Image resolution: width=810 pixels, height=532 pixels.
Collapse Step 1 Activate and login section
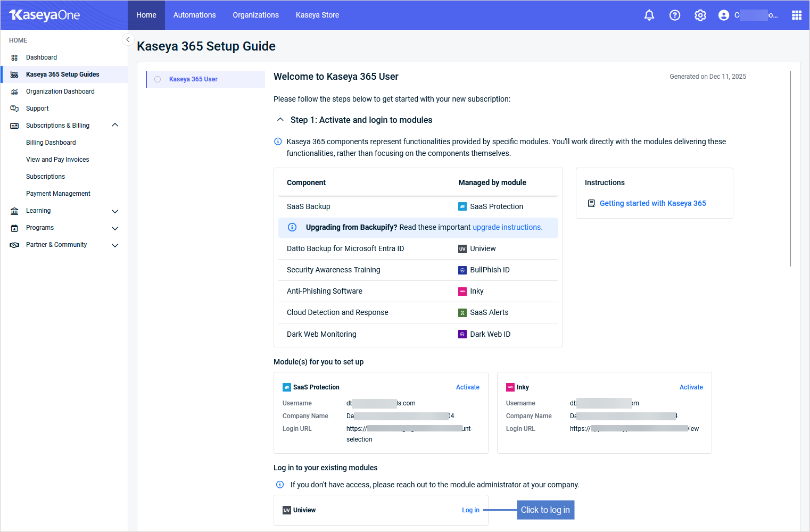point(280,120)
